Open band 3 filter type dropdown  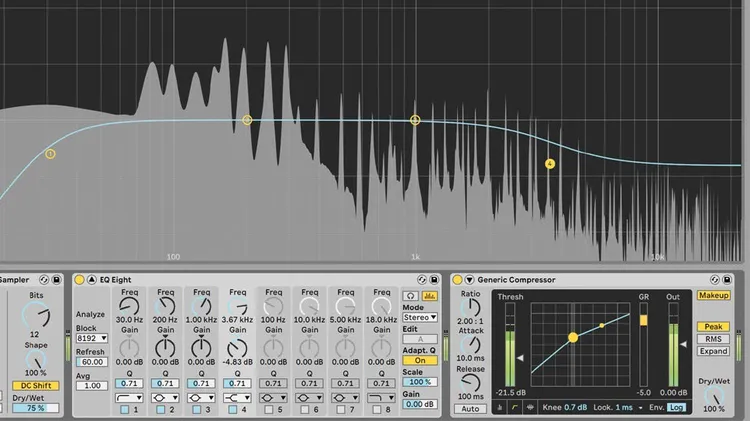(201, 398)
